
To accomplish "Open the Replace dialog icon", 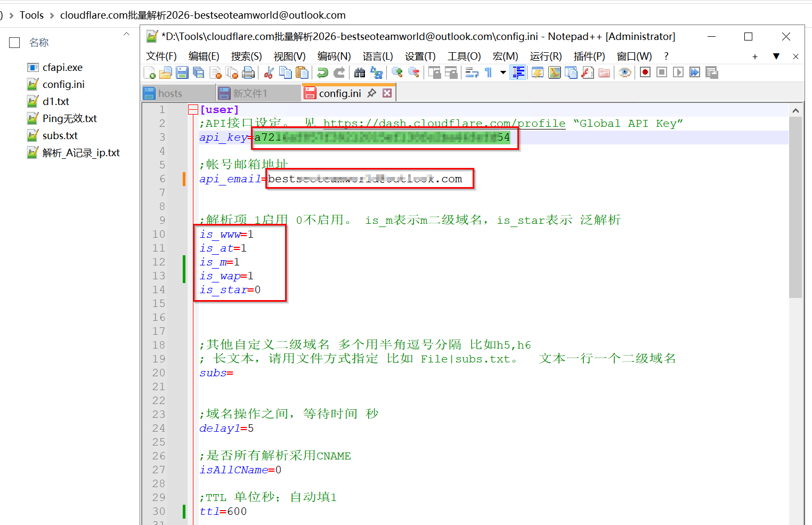I will tap(376, 72).
